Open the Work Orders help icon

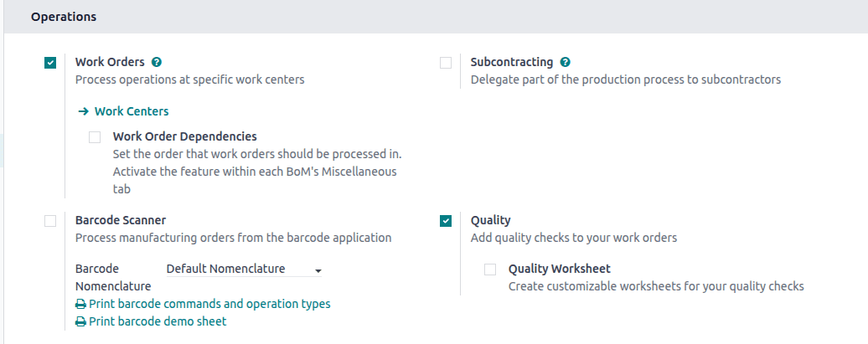157,62
